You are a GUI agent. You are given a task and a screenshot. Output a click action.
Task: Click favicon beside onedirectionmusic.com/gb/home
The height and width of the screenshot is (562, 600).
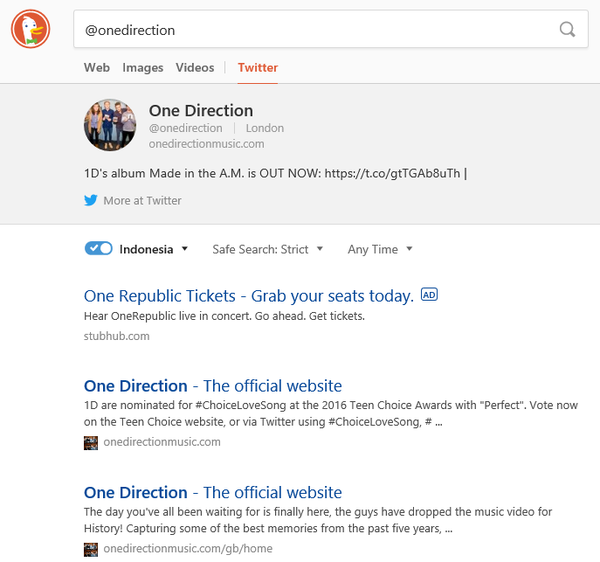[x=91, y=549]
